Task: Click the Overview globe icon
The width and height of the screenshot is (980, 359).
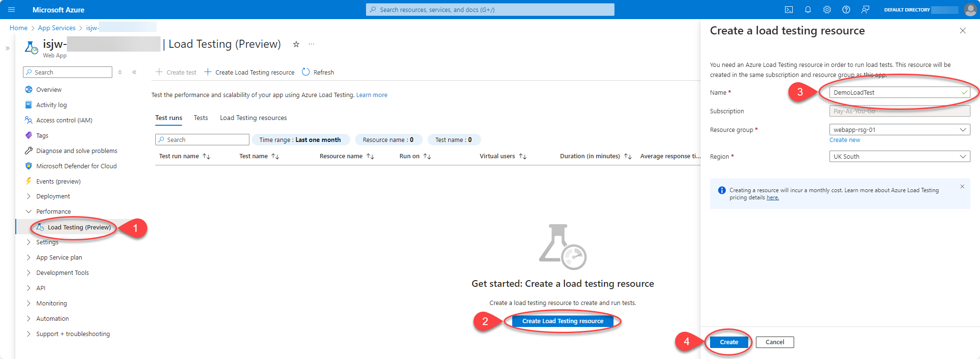Action: 29,89
